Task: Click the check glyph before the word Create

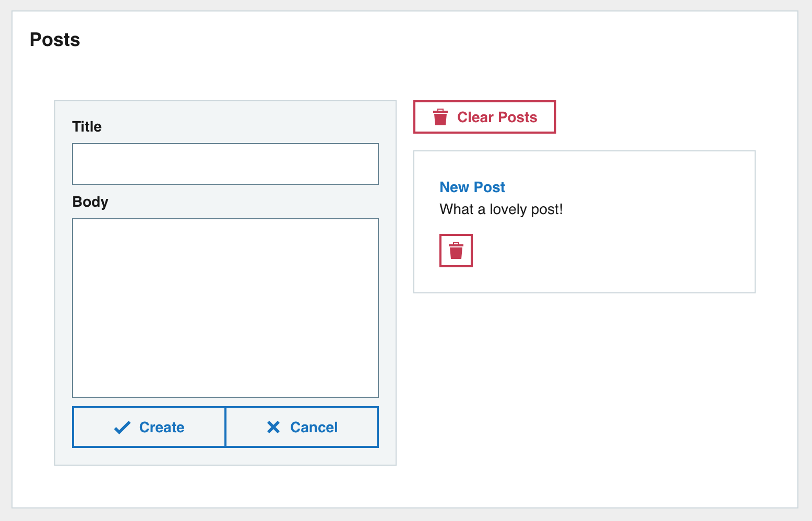Action: tap(122, 427)
